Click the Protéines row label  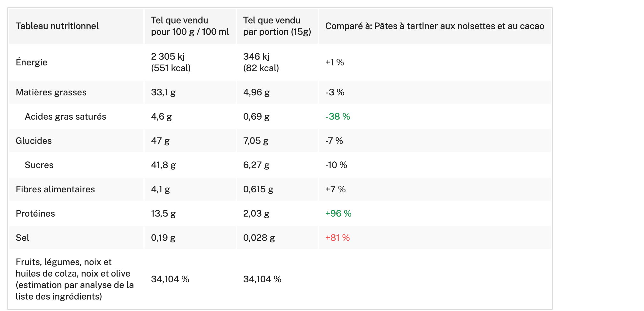coord(35,213)
